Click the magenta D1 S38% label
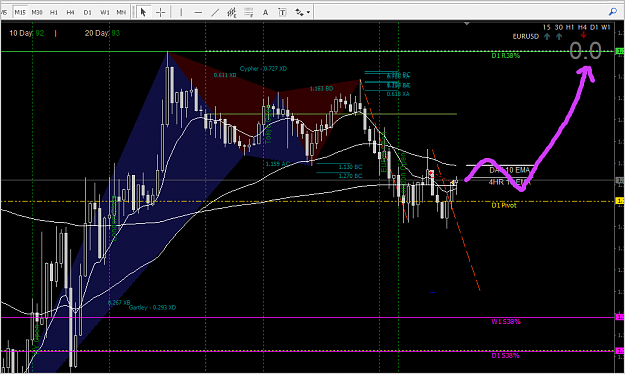The width and height of the screenshot is (625, 374). pos(505,355)
